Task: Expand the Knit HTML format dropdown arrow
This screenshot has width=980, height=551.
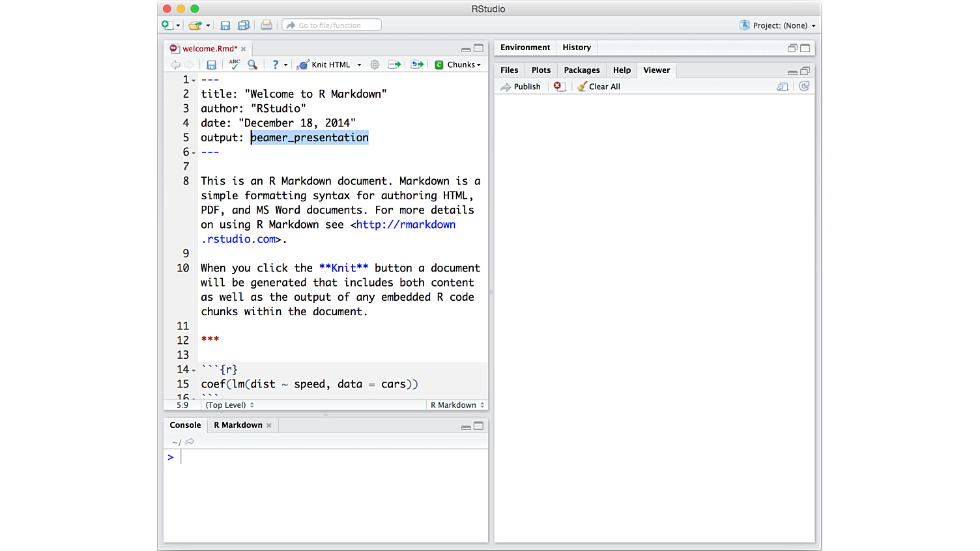Action: click(x=359, y=65)
